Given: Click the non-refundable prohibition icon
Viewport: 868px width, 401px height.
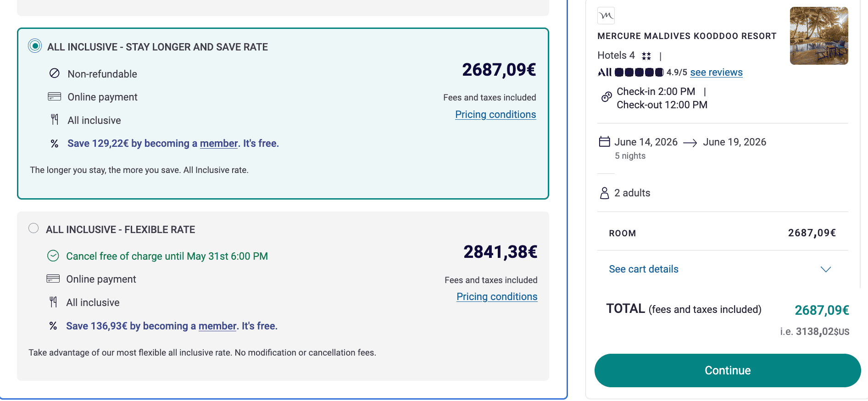Looking at the screenshot, I should [55, 73].
